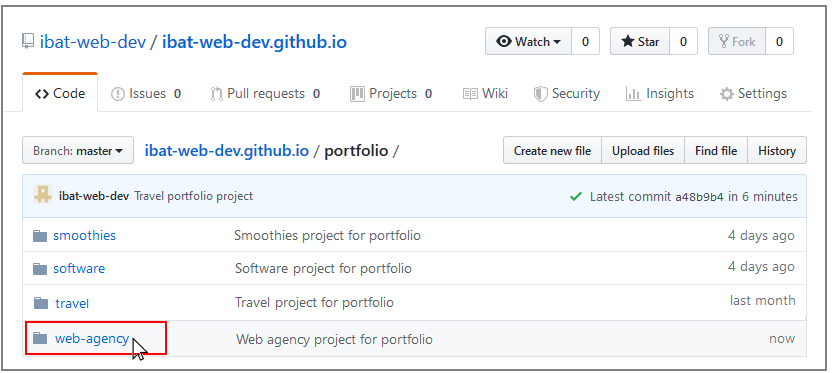Click the 'in 6 minutes' commit time
The width and height of the screenshot is (834, 373).
pos(763,197)
